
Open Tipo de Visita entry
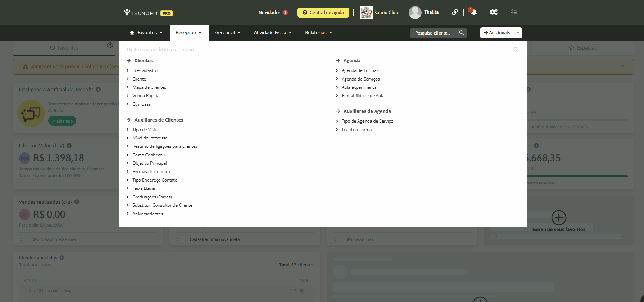point(145,130)
